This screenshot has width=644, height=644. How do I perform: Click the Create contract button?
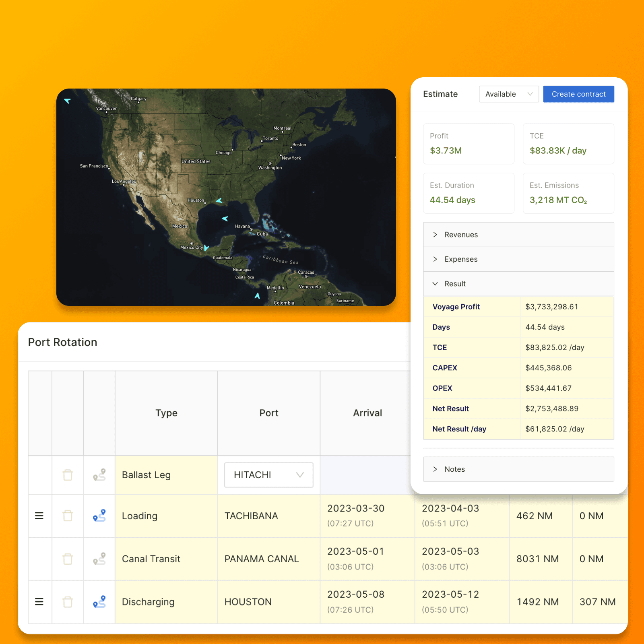tap(578, 94)
